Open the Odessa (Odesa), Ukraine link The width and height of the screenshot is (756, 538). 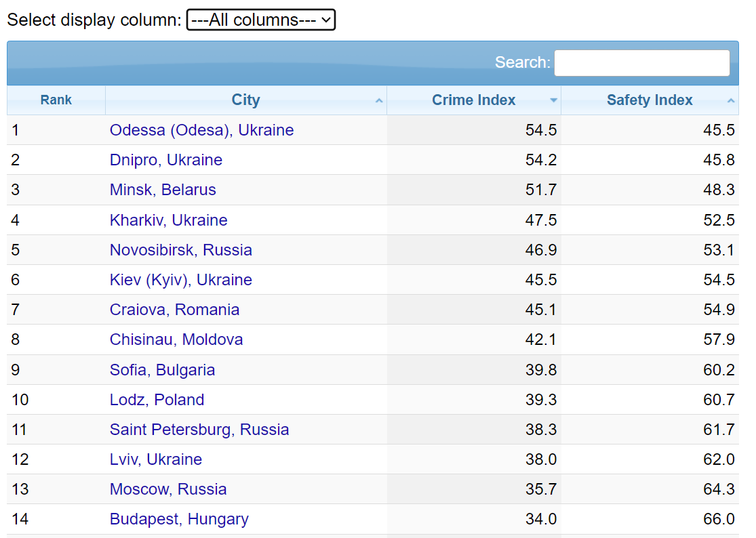(x=201, y=130)
